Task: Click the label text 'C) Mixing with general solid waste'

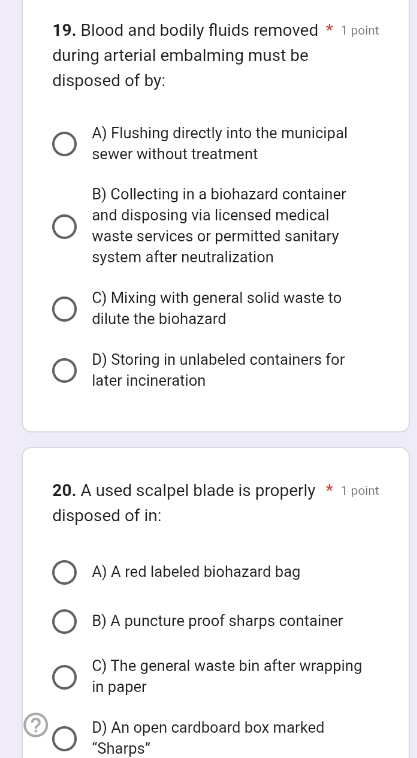Action: [x=217, y=308]
